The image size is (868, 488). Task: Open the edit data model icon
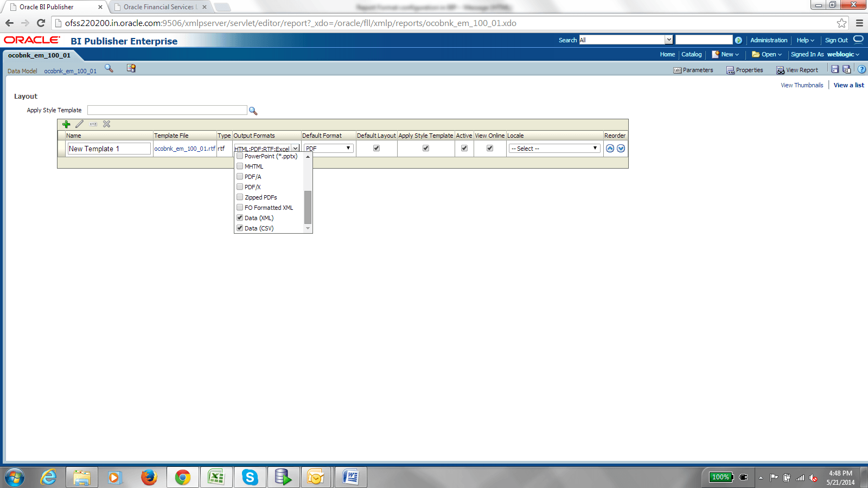(131, 68)
